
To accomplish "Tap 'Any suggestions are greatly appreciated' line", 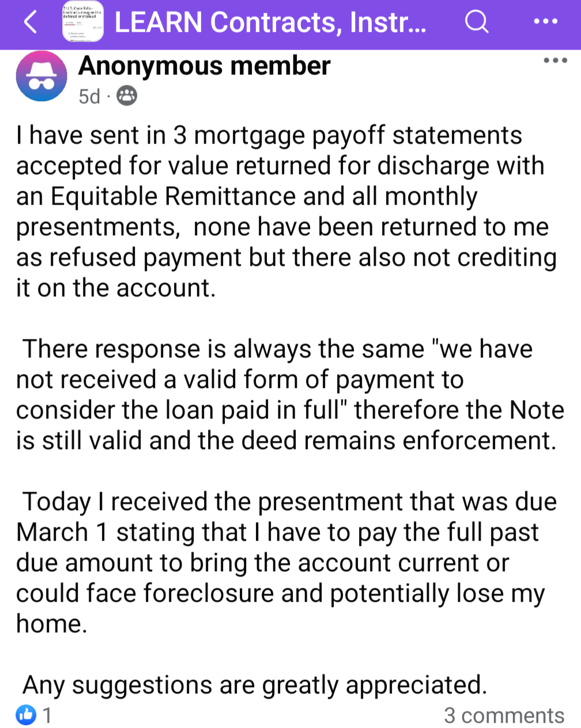I will (255, 685).
